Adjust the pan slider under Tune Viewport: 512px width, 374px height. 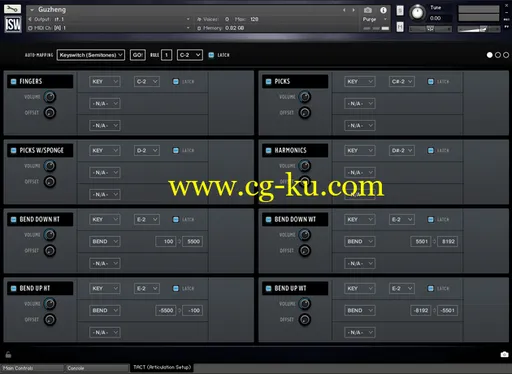[430, 29]
